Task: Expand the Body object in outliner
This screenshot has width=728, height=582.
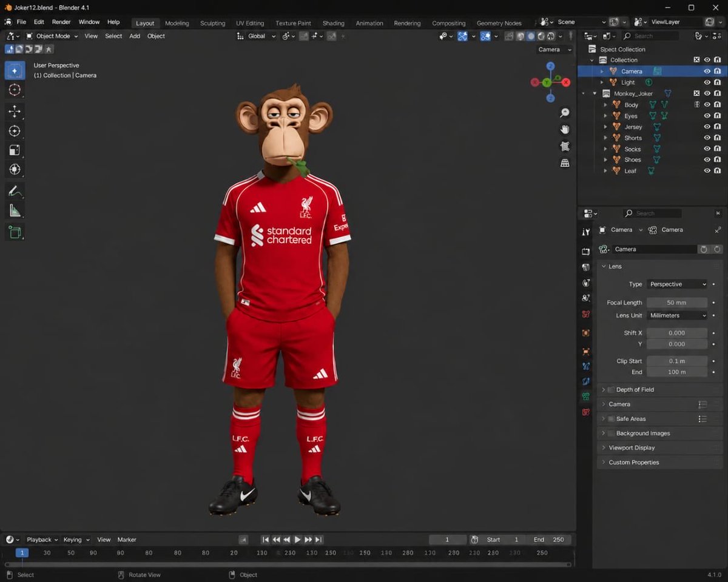Action: [x=605, y=105]
